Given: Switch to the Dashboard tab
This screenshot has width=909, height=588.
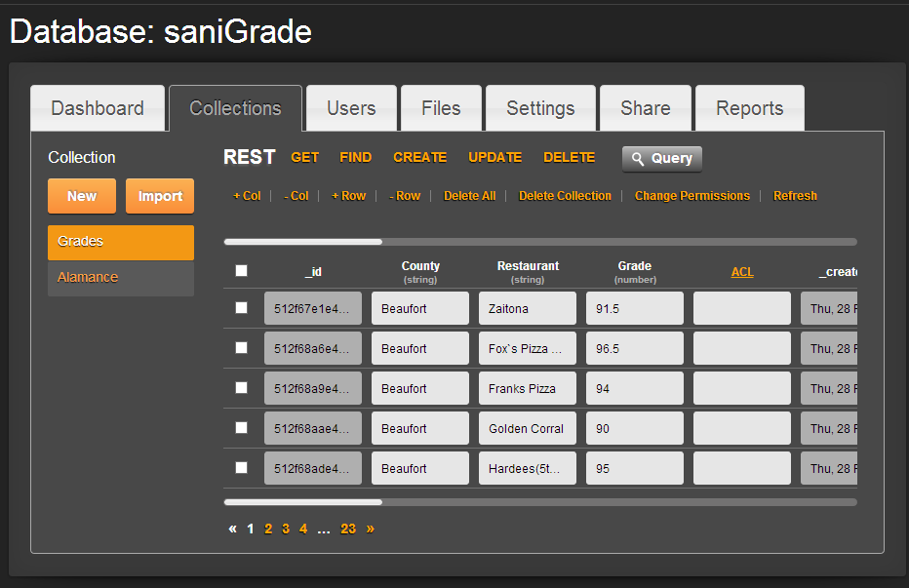Looking at the screenshot, I should 98,108.
